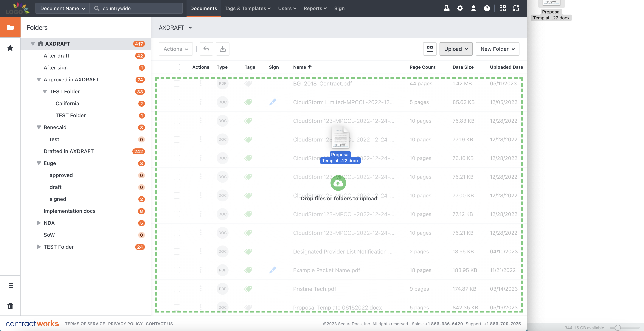Check the box for the 77.12 KB CloudStorm123 row

pyautogui.click(x=177, y=214)
